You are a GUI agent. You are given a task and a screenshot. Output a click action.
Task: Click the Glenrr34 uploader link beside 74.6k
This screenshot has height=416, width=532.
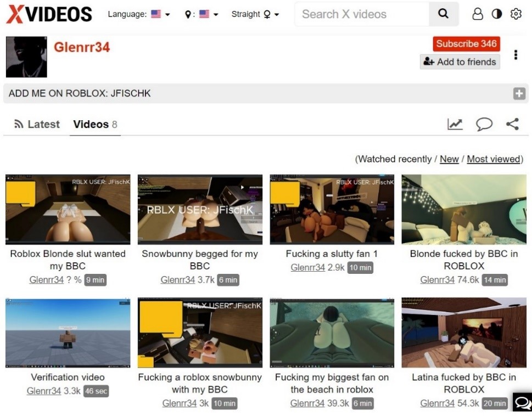tap(438, 280)
